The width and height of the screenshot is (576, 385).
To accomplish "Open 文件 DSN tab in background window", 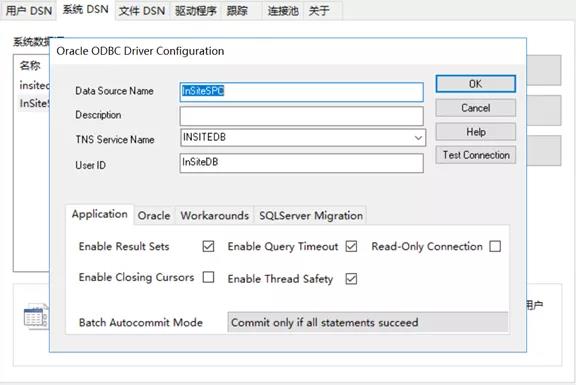I will [x=142, y=11].
